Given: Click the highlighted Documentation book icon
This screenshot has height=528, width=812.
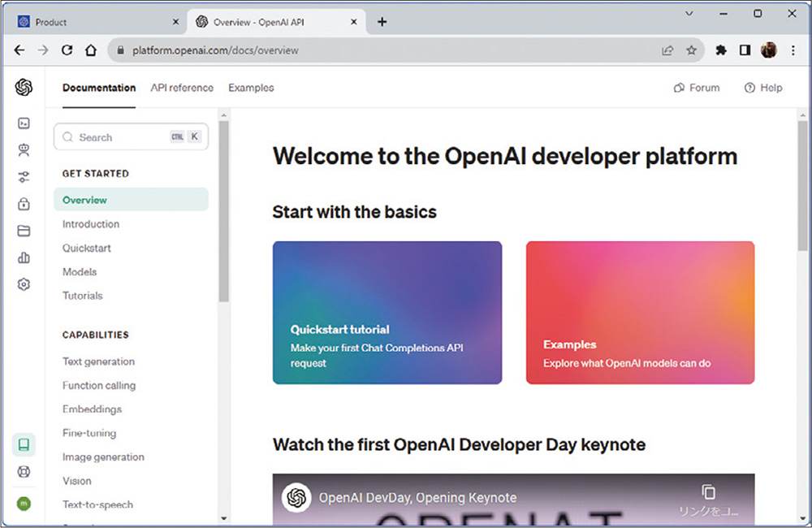Looking at the screenshot, I should pyautogui.click(x=24, y=444).
